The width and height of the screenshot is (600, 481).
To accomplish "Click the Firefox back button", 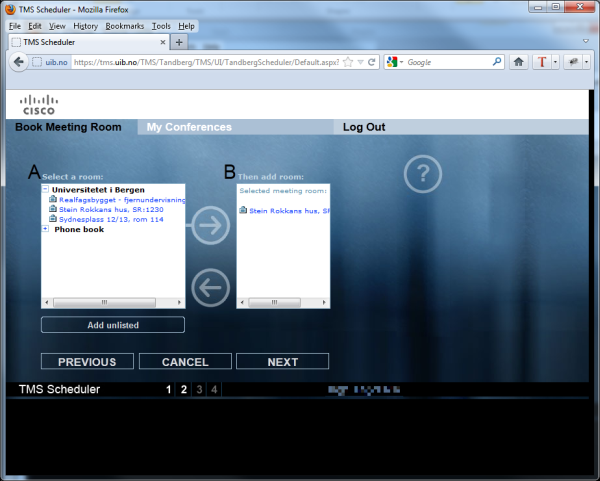I will (x=19, y=62).
